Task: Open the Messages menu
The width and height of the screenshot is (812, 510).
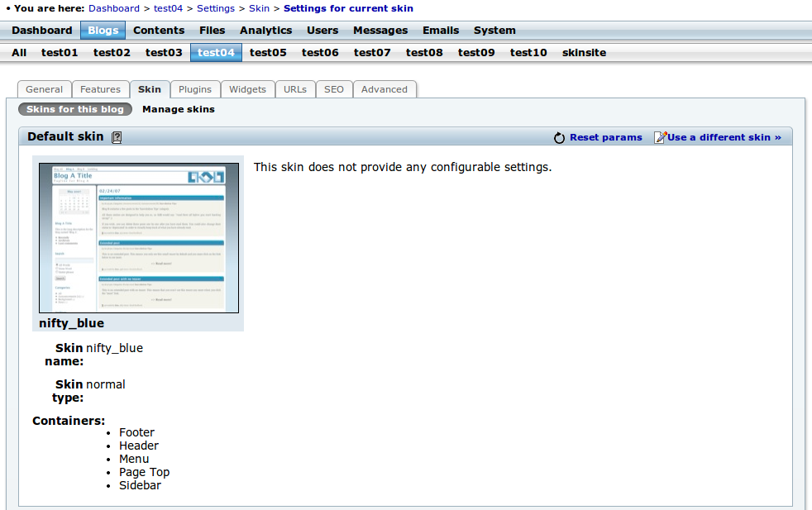Action: [x=380, y=31]
